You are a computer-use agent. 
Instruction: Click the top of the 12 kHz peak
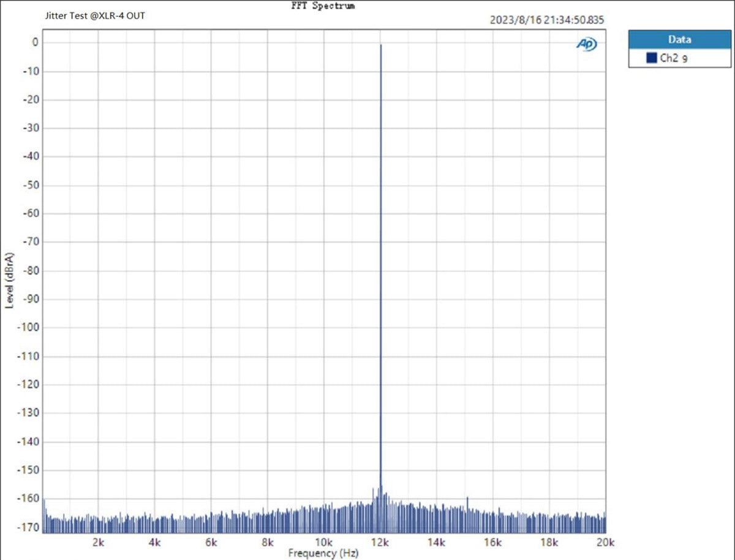click(x=380, y=45)
